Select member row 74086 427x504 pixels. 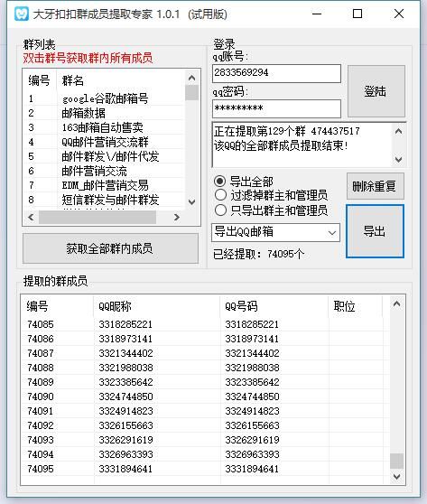pyautogui.click(x=206, y=339)
